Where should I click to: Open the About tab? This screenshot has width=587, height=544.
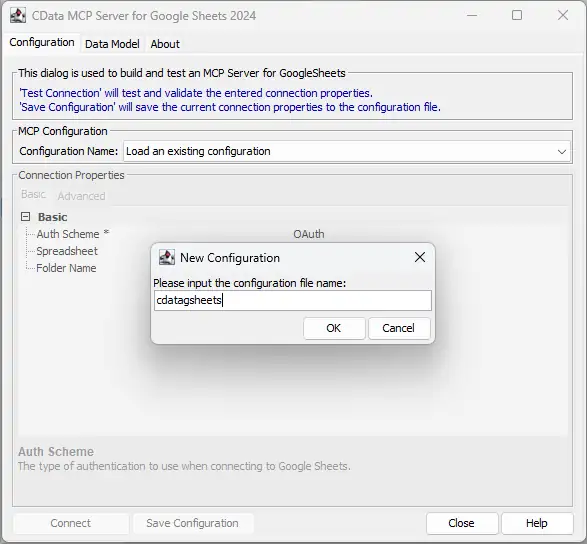pos(165,44)
